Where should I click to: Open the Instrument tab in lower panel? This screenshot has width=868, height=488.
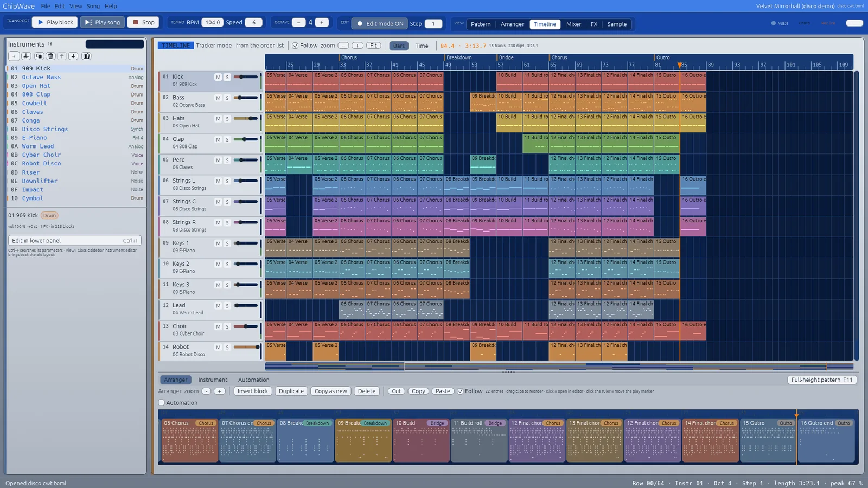pyautogui.click(x=213, y=380)
